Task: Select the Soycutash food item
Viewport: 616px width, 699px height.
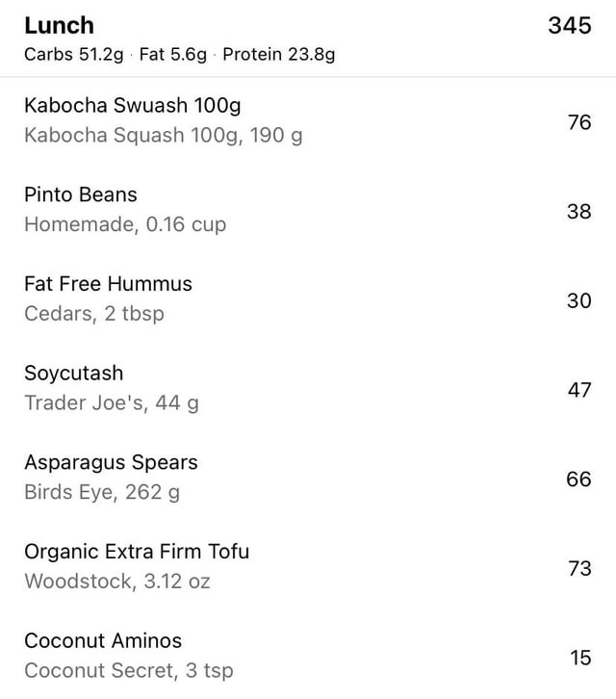Action: [x=74, y=373]
